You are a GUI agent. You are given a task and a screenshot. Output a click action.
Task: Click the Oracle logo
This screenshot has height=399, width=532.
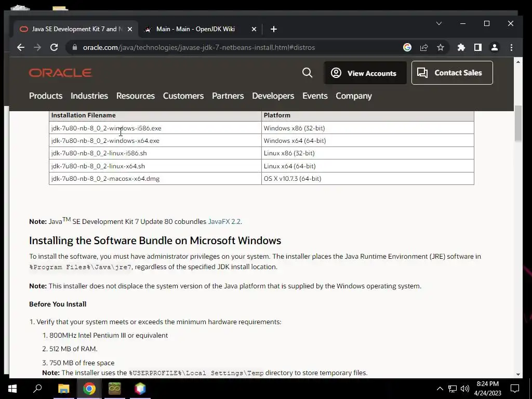point(60,73)
